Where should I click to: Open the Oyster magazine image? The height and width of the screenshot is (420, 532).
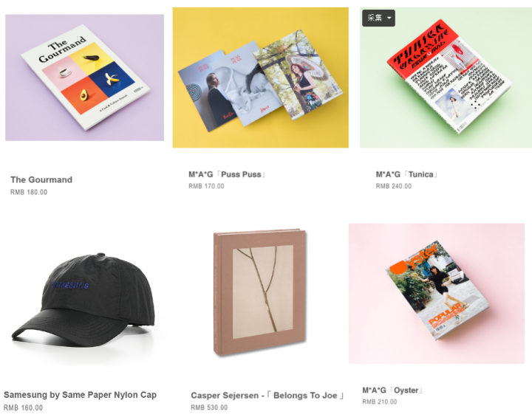click(x=437, y=294)
